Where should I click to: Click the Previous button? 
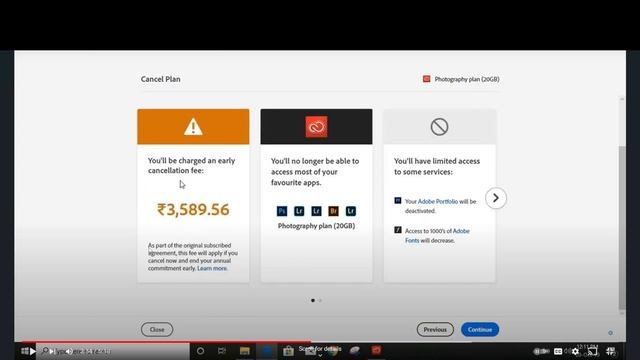435,329
